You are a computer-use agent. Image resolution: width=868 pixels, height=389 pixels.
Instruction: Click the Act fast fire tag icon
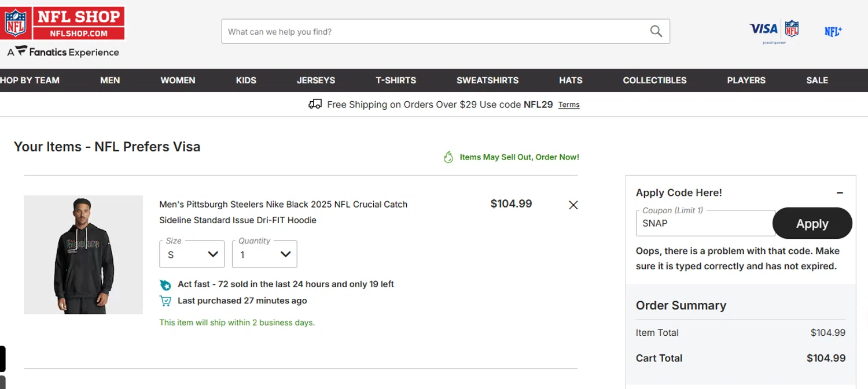point(165,284)
